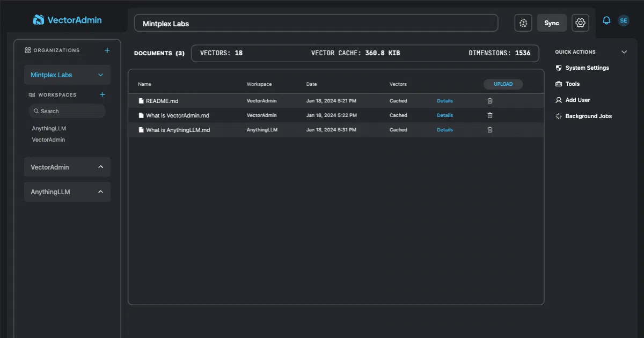Click the VectorAdmin logo
The height and width of the screenshot is (338, 644).
tap(68, 20)
